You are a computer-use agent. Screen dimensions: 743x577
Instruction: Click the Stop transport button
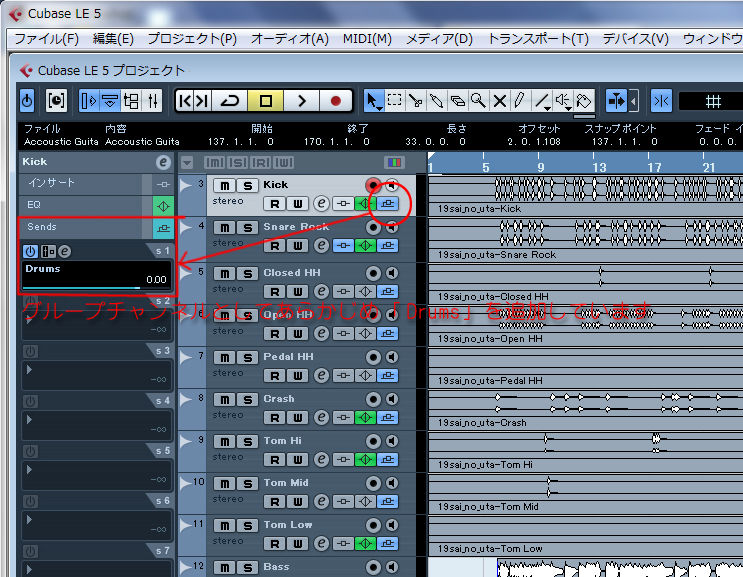[265, 101]
